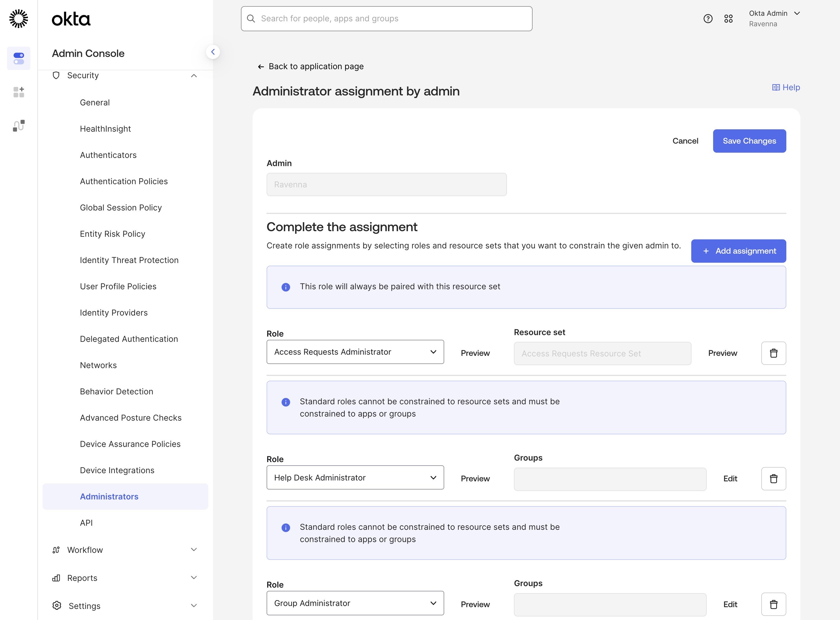Open Identity Providers page

click(x=114, y=313)
